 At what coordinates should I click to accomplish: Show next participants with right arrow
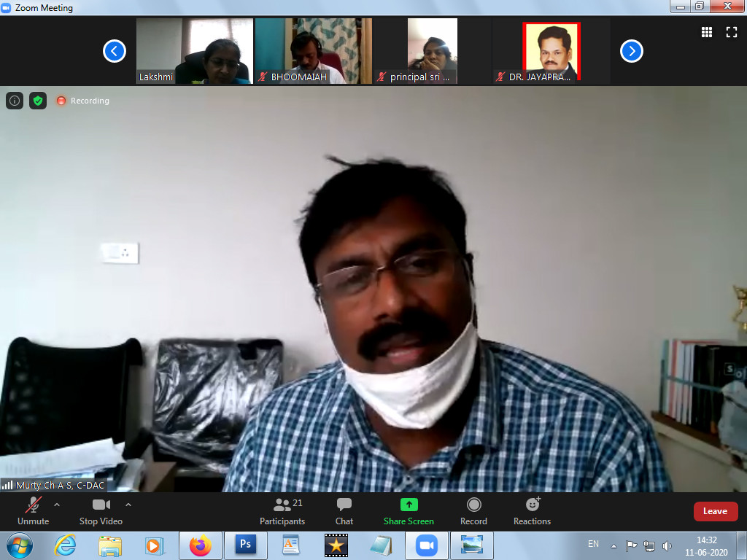click(632, 51)
